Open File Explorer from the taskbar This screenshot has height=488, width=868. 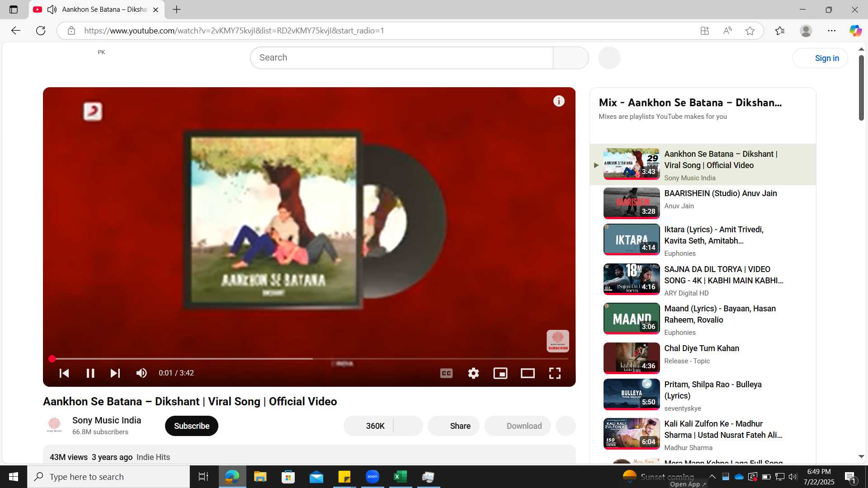coord(260,477)
